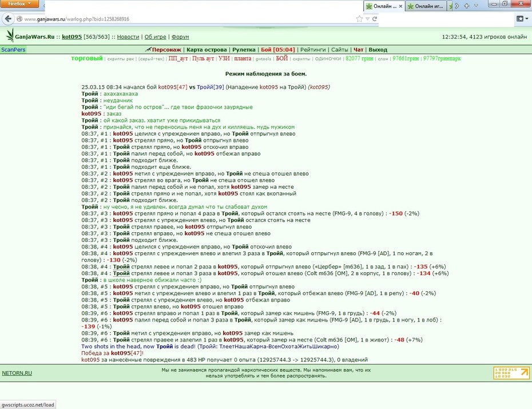Click the orange counter banner icon
This screenshot has height=409, width=532.
[511, 373]
